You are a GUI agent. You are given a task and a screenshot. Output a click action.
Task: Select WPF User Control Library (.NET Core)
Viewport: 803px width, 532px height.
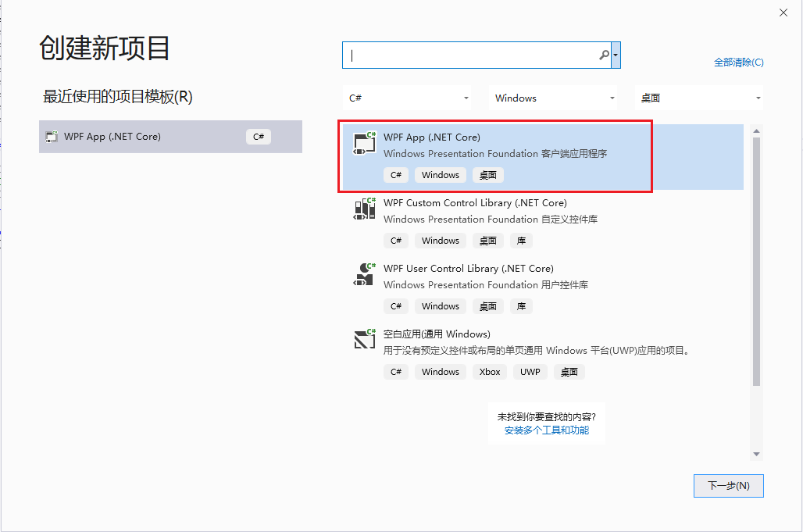(543, 287)
